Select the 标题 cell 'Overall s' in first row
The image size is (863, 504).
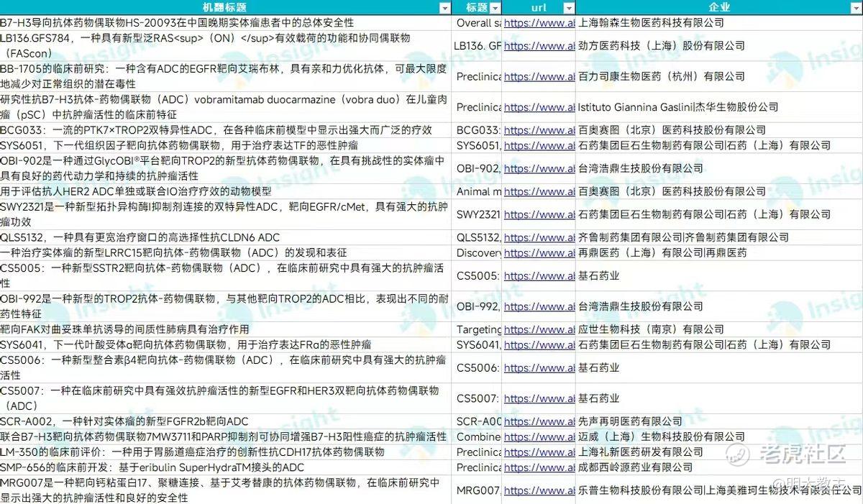point(478,23)
